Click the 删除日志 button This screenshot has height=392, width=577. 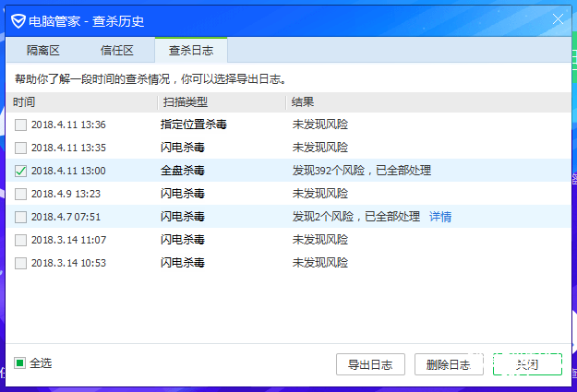click(x=449, y=364)
